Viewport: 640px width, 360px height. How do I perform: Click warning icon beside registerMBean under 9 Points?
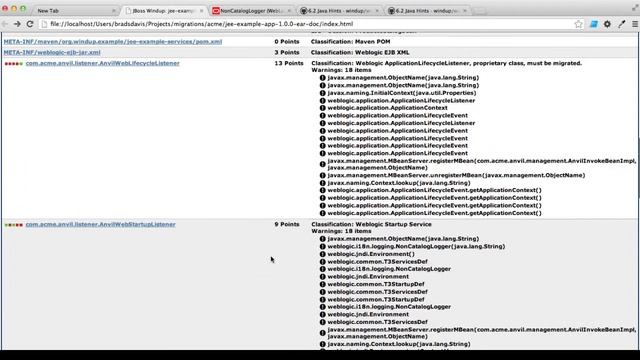[322, 333]
